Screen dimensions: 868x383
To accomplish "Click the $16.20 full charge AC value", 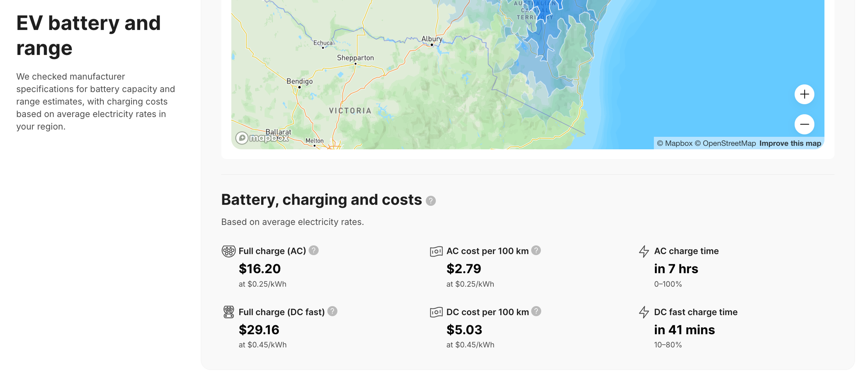I will [x=259, y=269].
